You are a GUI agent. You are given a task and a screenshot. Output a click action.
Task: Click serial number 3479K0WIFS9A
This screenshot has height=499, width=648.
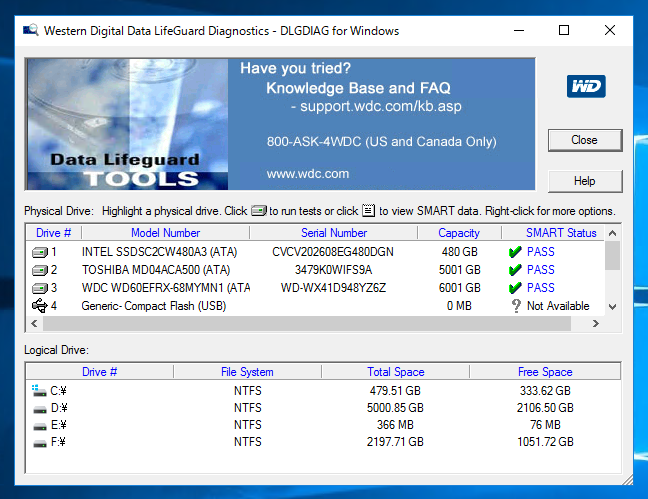333,270
